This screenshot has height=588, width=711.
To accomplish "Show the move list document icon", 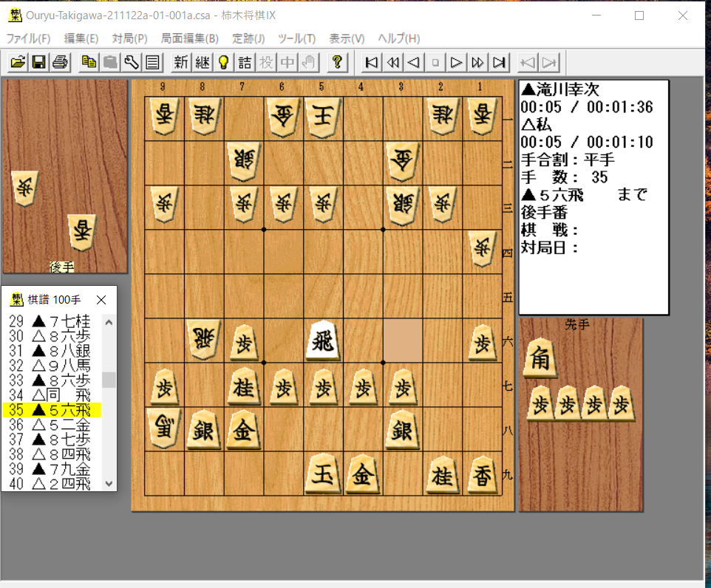I will coord(153,62).
